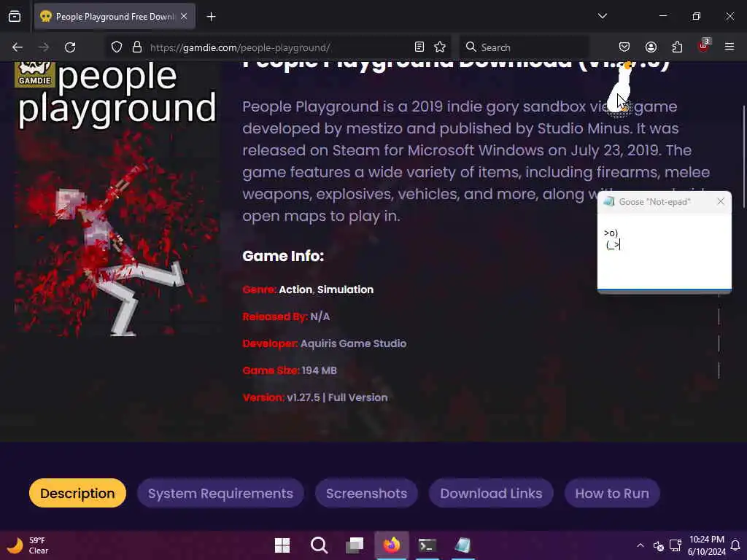This screenshot has height=560, width=747.
Task: Open the How to Run tab
Action: point(612,494)
